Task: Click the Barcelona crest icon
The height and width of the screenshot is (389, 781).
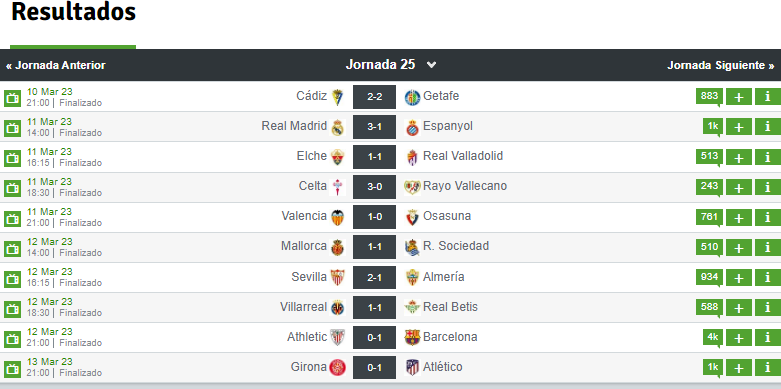Action: (412, 338)
